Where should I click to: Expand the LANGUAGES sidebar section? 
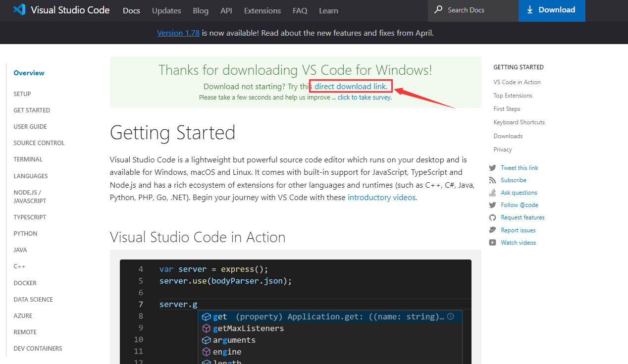(x=31, y=176)
